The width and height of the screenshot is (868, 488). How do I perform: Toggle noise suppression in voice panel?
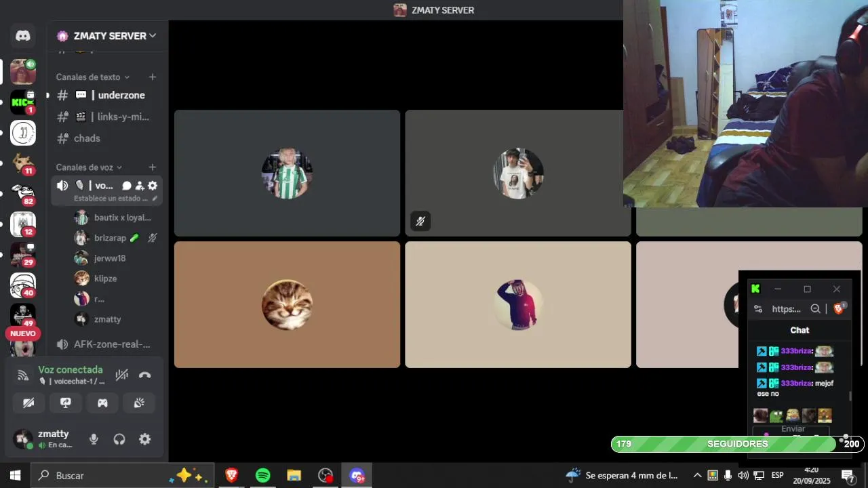pos(122,375)
